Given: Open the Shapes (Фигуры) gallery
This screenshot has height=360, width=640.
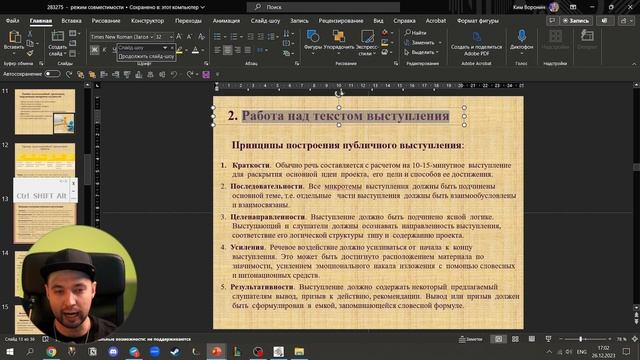Looking at the screenshot, I should [313, 42].
